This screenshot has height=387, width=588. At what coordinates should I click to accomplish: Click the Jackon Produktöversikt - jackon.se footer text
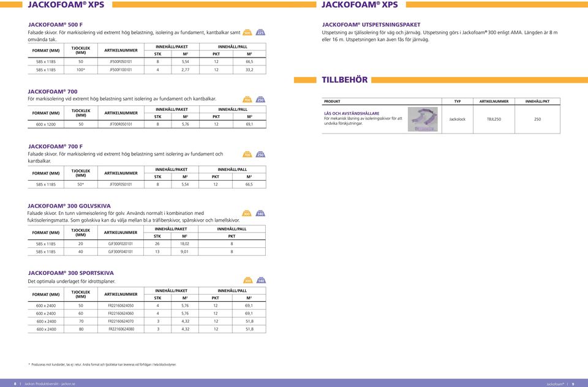coord(50,384)
